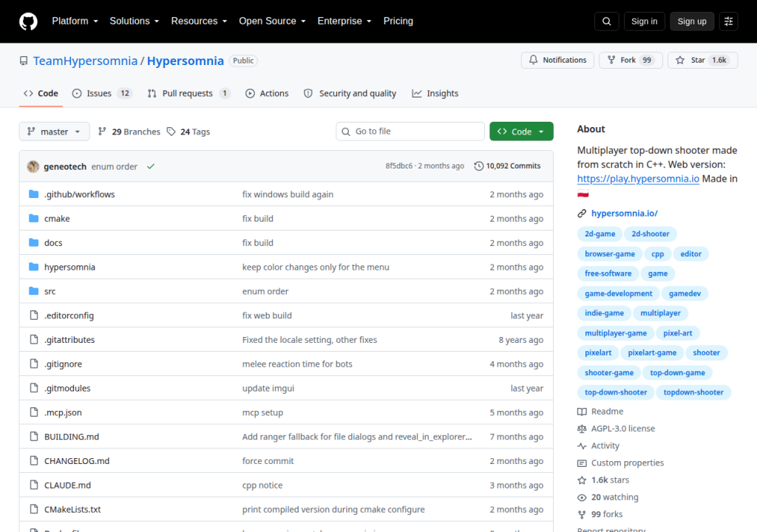Open the CMakeLists.txt file
Viewport: 757px width, 532px height.
coord(72,510)
